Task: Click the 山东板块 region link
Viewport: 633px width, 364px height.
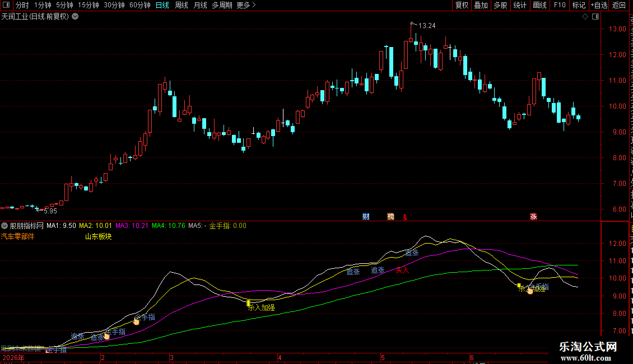Action: pyautogui.click(x=98, y=236)
